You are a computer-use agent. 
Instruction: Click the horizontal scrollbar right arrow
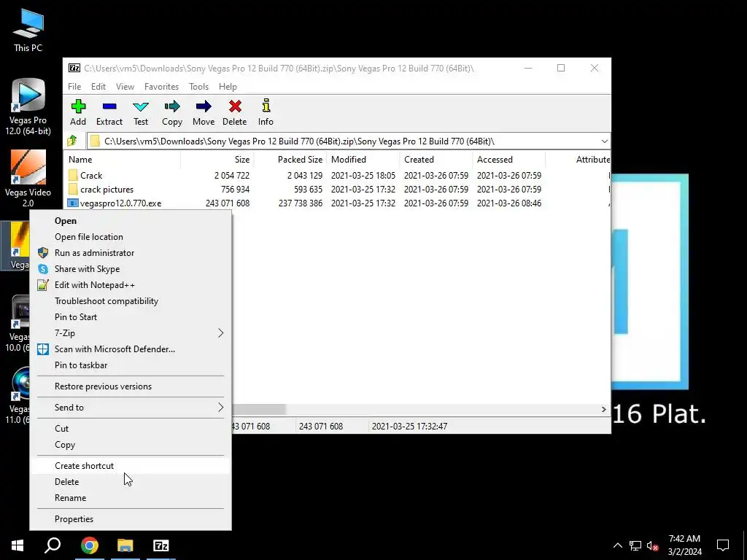pos(603,410)
